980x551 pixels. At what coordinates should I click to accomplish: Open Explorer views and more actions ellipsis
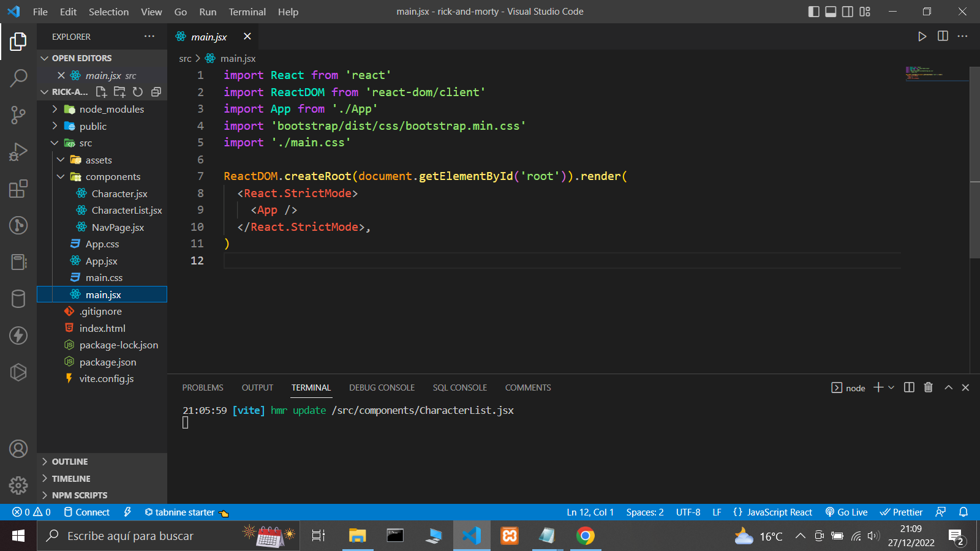(x=149, y=37)
